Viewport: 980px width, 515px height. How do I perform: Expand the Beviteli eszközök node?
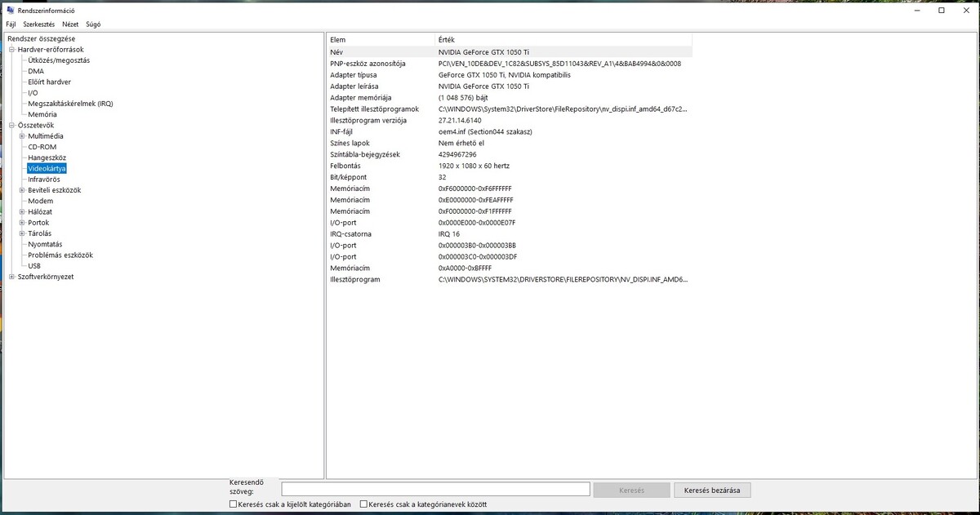pyautogui.click(x=22, y=190)
